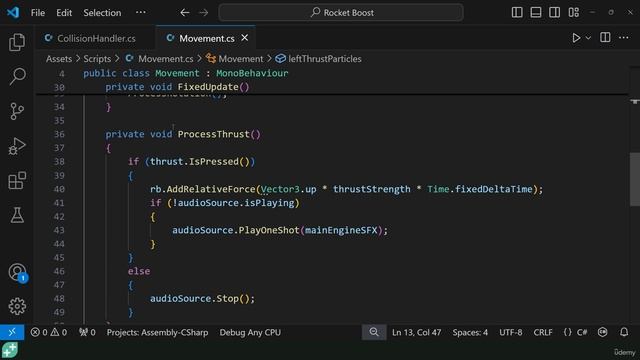Toggle the primary side bar layout icon
The image size is (640, 360).
517,13
